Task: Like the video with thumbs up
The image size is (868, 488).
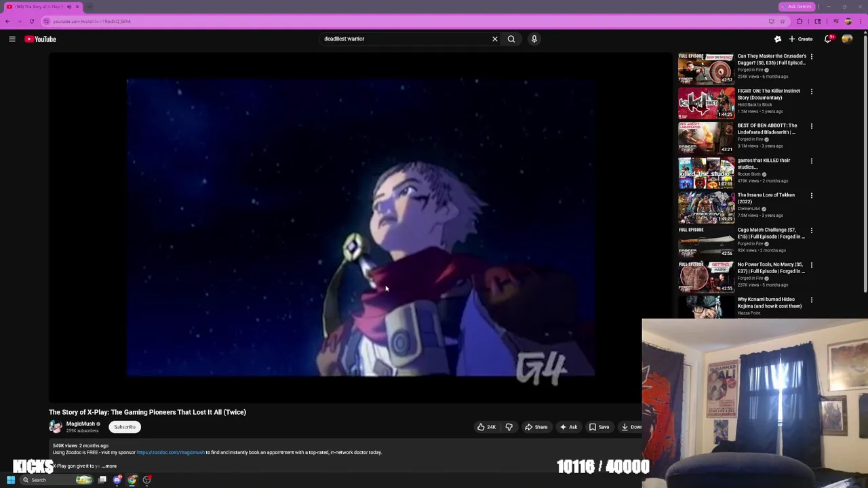Action: 486,427
